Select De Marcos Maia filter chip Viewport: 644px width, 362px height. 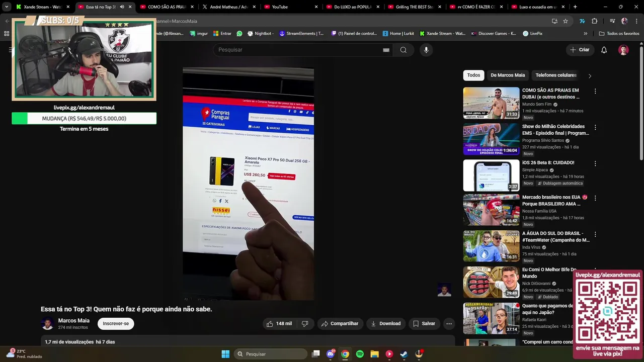(508, 75)
